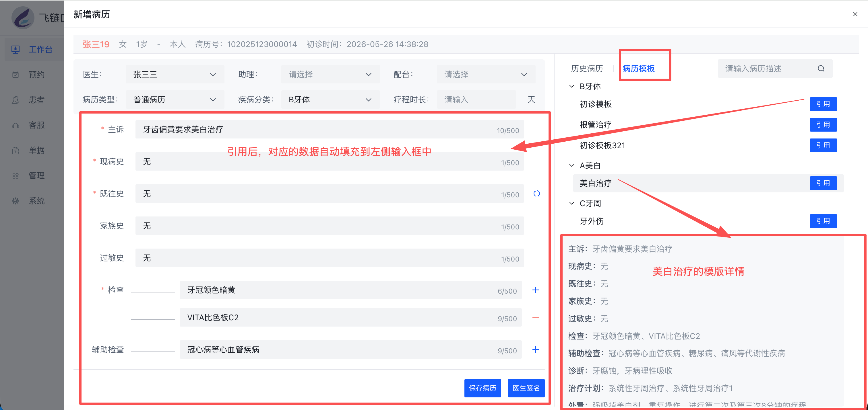This screenshot has width=868, height=410.
Task: Click 诊断 line in template details
Action: click(620, 371)
